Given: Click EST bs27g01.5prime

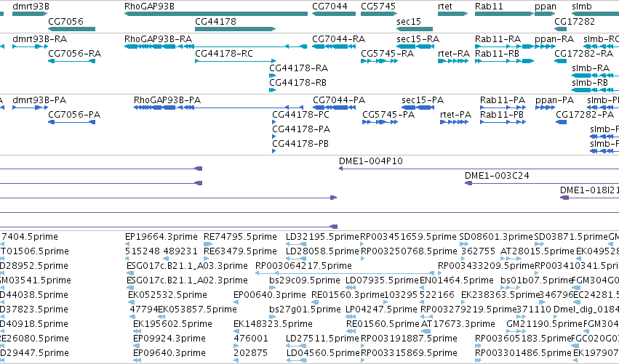Looking at the screenshot, I should (305, 310).
